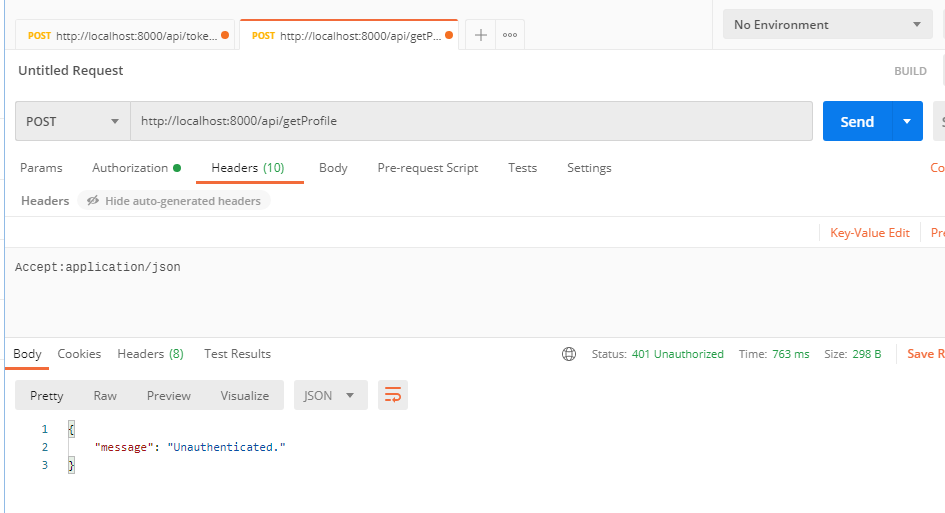Select the response Body tab
This screenshot has width=945, height=513.
[27, 354]
